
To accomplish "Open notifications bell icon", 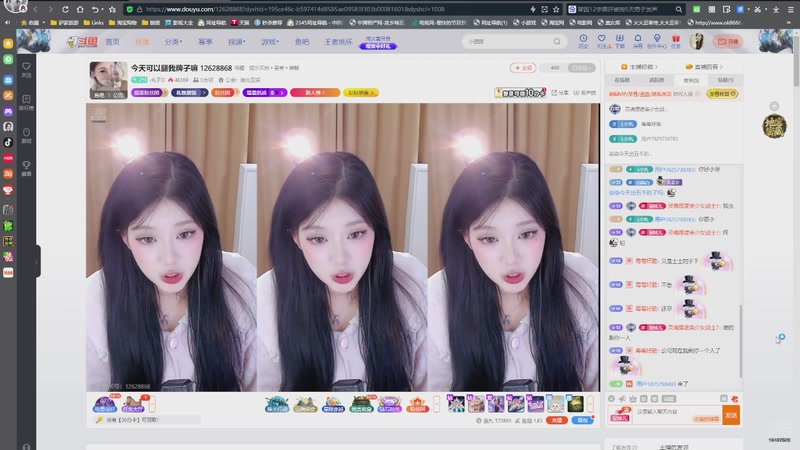I will (638, 39).
